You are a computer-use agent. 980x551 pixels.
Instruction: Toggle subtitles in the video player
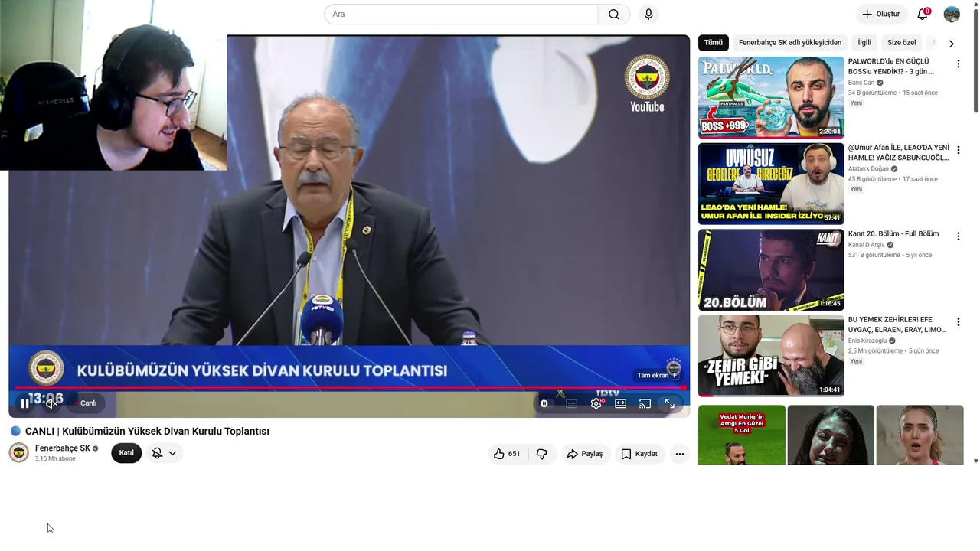tap(571, 403)
